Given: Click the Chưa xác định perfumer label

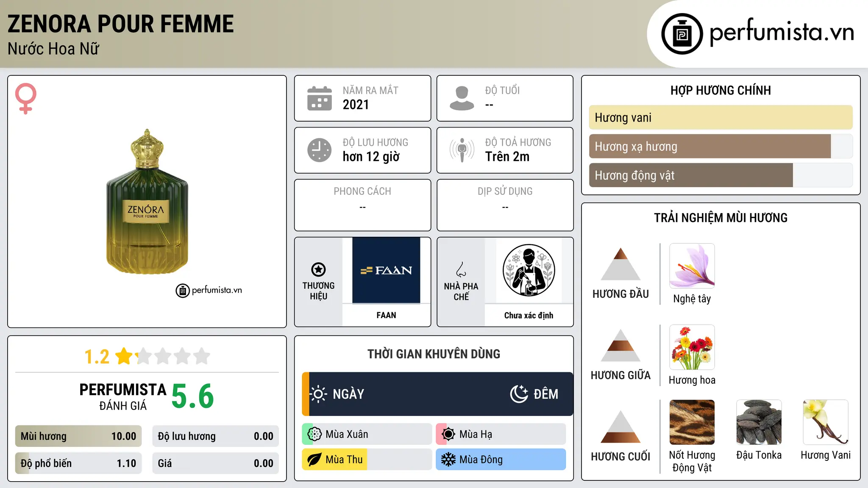Looking at the screenshot, I should click(529, 315).
